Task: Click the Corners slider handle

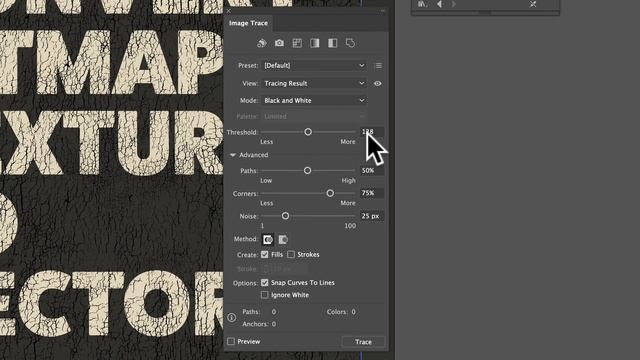Action: [x=330, y=193]
